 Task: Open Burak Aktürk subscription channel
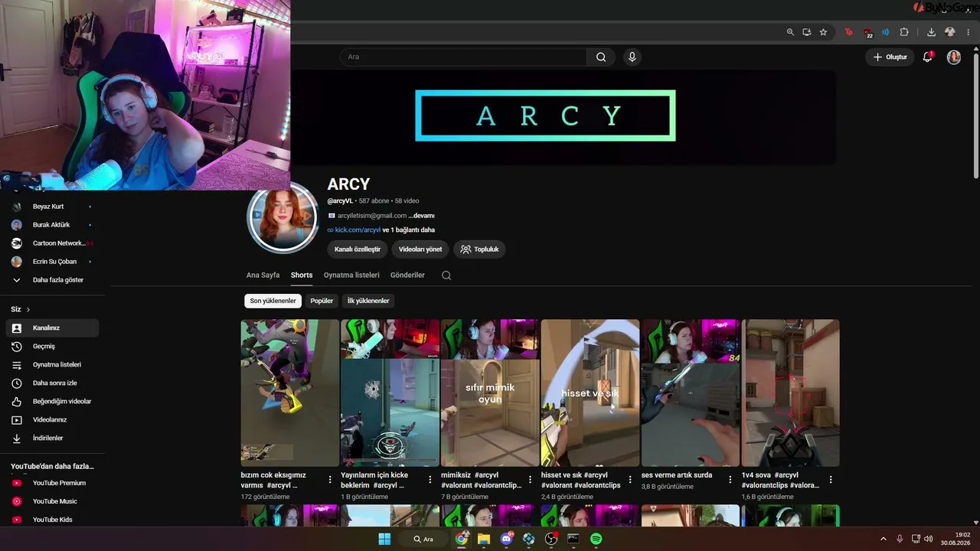point(52,225)
